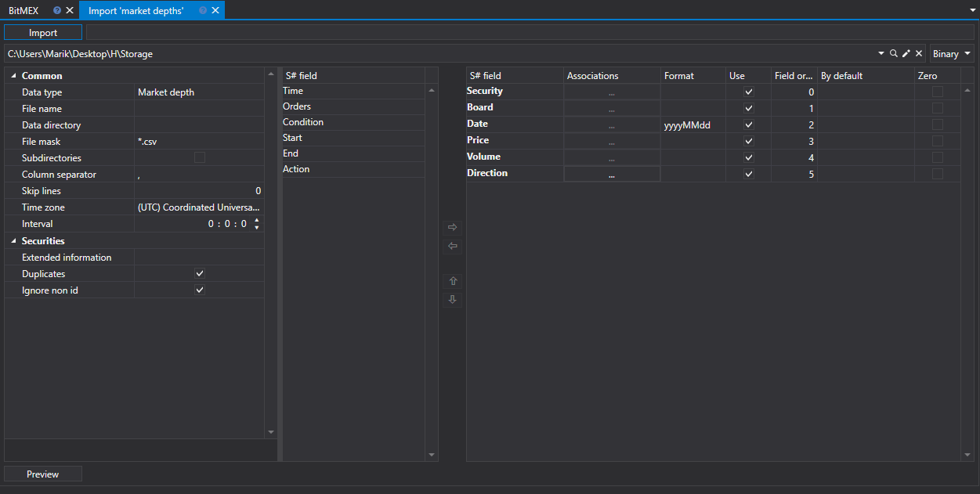980x494 pixels.
Task: Click the Column separator field
Action: click(x=199, y=175)
